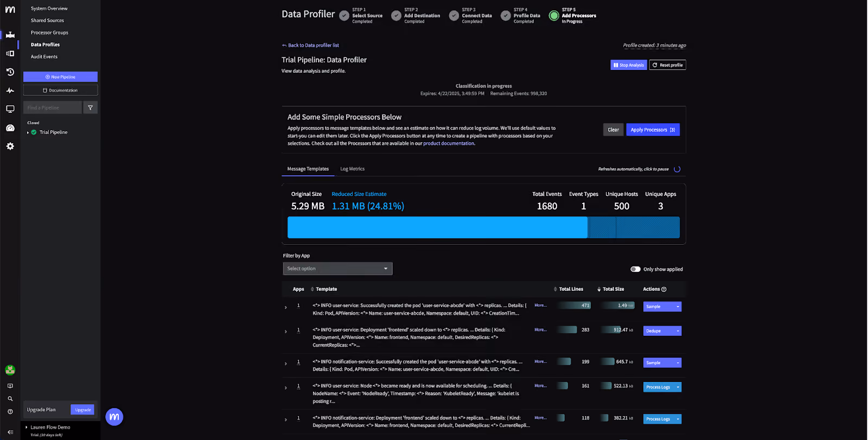The height and width of the screenshot is (440, 868).
Task: Open the settings gear icon
Action: pyautogui.click(x=10, y=146)
